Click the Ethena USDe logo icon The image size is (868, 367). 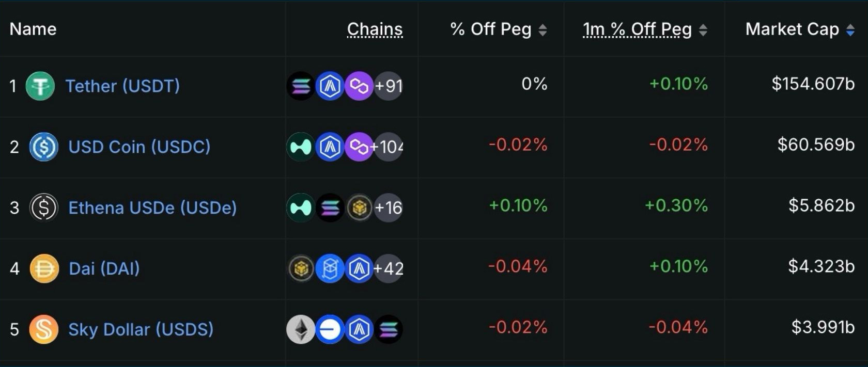click(x=44, y=208)
